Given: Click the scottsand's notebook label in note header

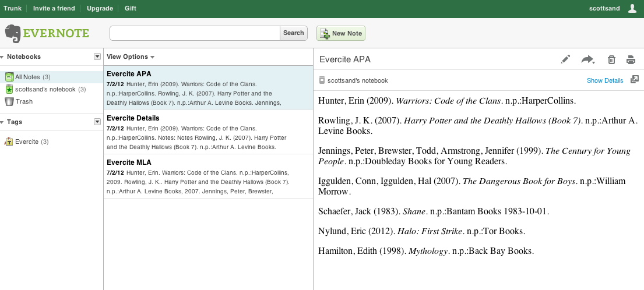Looking at the screenshot, I should click(357, 80).
